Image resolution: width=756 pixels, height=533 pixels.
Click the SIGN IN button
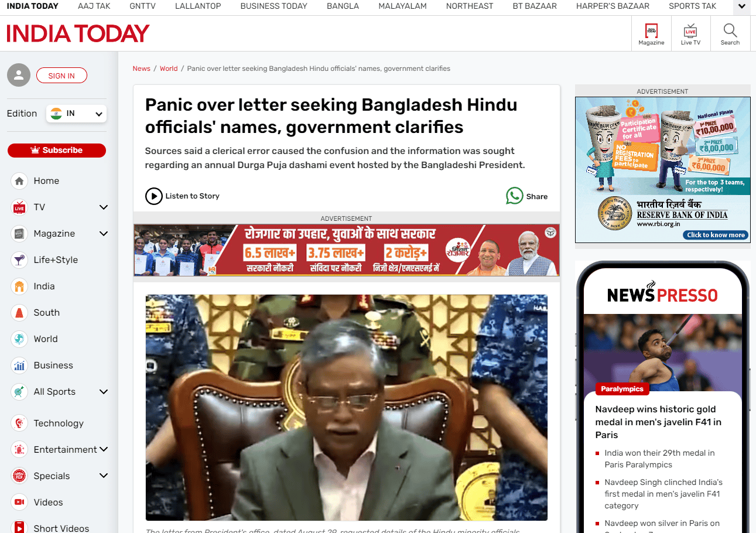tap(61, 76)
